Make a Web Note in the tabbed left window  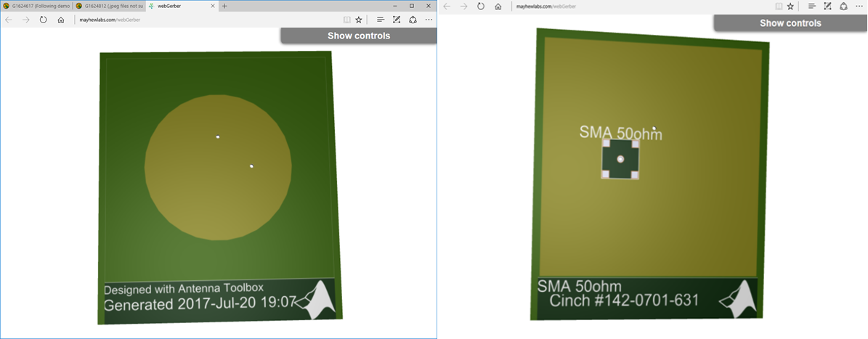(397, 20)
